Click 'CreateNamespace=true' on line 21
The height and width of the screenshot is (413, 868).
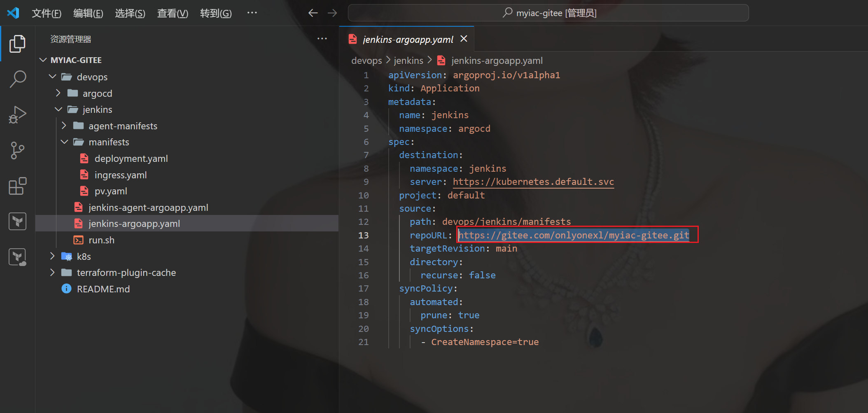click(485, 342)
